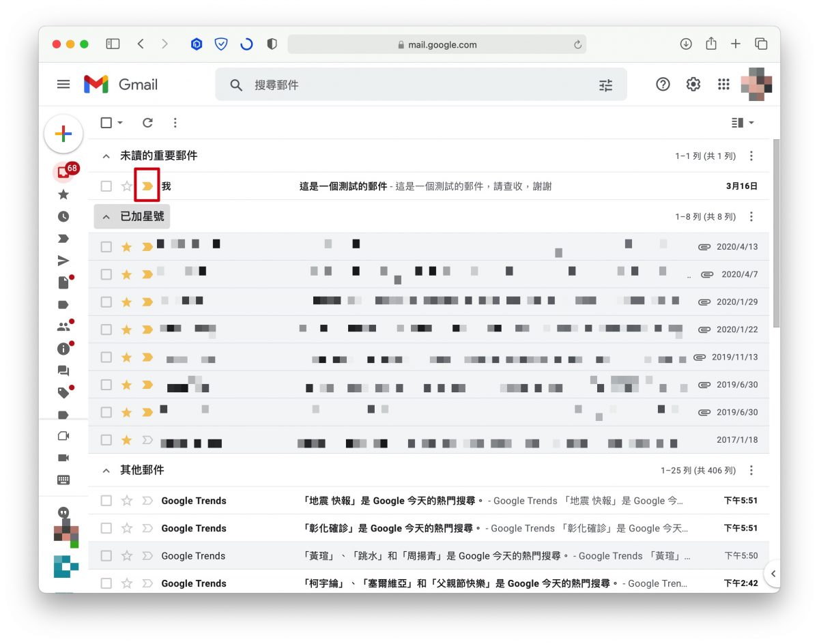This screenshot has height=644, width=819.
Task: Open Updates info icon in sidebar
Action: pyautogui.click(x=64, y=348)
